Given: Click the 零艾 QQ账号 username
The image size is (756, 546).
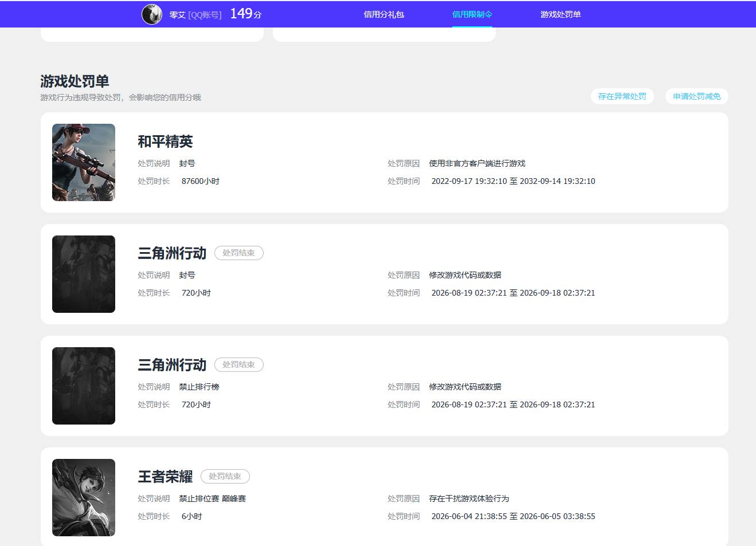Looking at the screenshot, I should 195,15.
